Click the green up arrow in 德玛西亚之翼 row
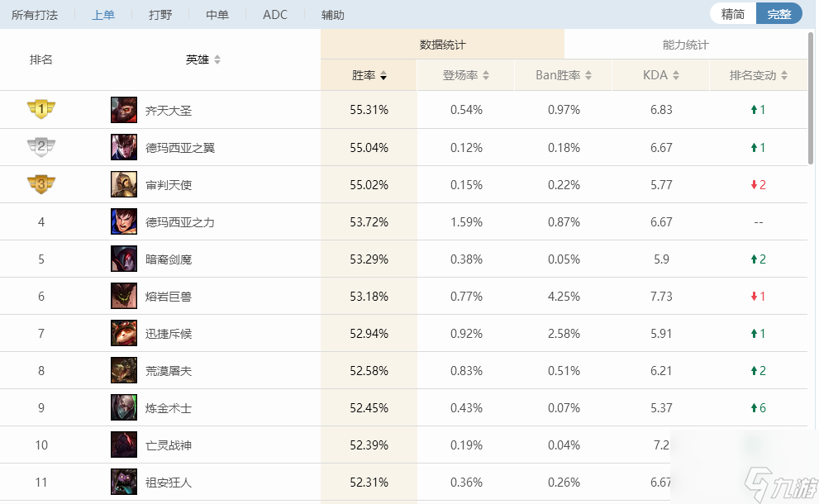This screenshot has height=504, width=819. tap(754, 148)
